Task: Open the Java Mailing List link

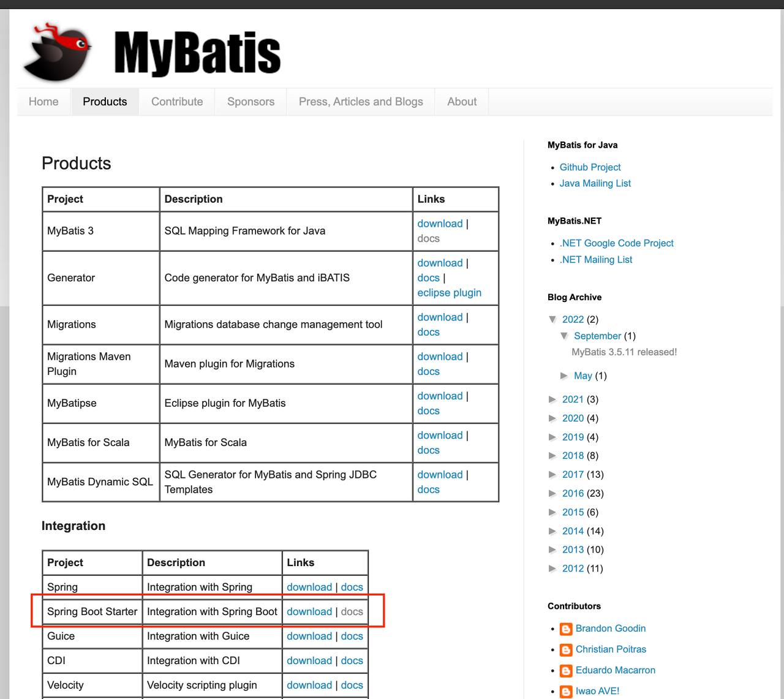Action: [595, 183]
